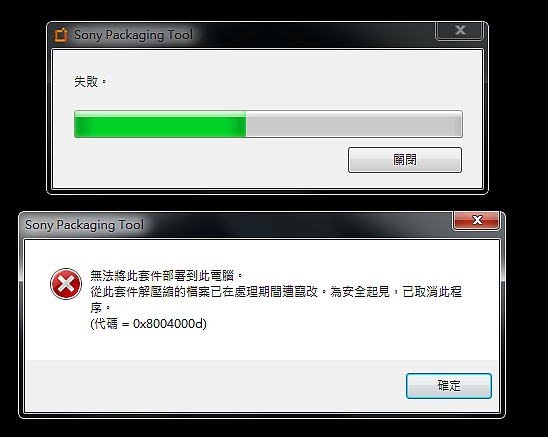
Task: Confirm the error with 確定 button
Action: click(449, 386)
